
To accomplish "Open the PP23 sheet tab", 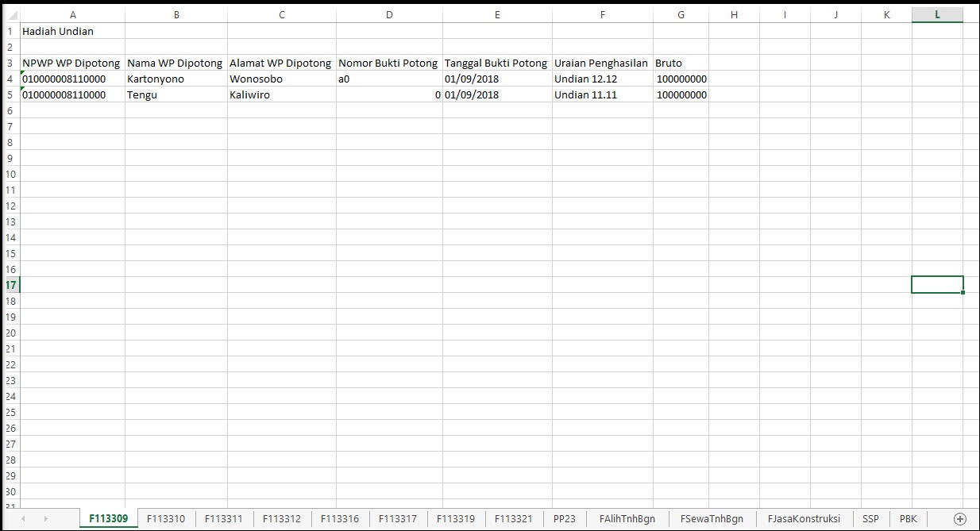I will [x=565, y=518].
